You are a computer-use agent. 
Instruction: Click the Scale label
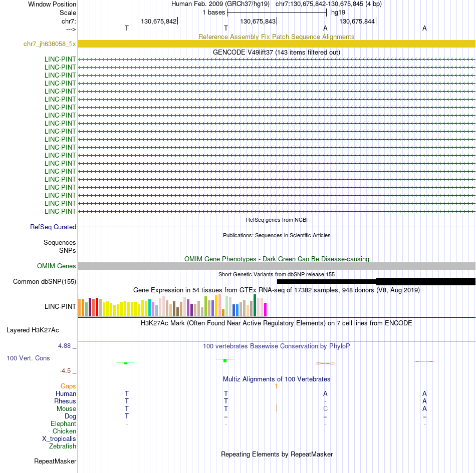pyautogui.click(x=68, y=13)
